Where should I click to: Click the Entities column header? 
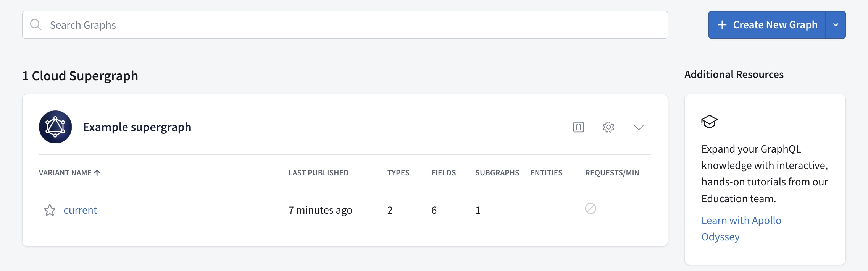[546, 173]
